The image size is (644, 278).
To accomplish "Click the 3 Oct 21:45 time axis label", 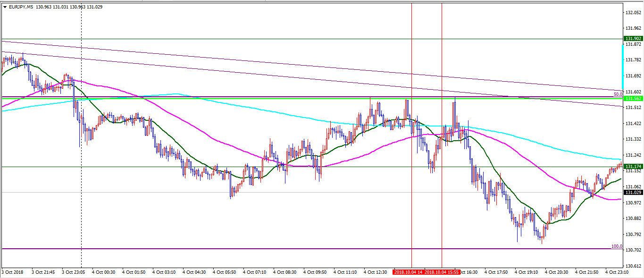I will (43, 272).
